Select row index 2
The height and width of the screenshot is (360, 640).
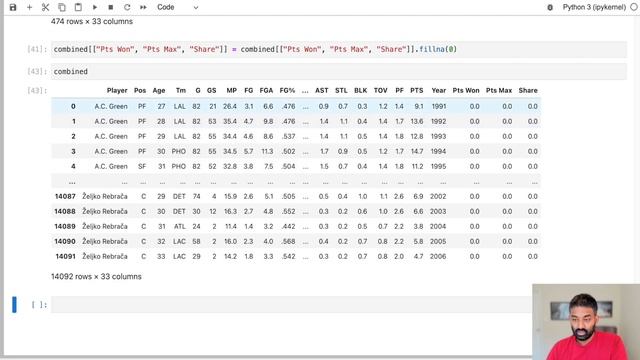(x=73, y=136)
